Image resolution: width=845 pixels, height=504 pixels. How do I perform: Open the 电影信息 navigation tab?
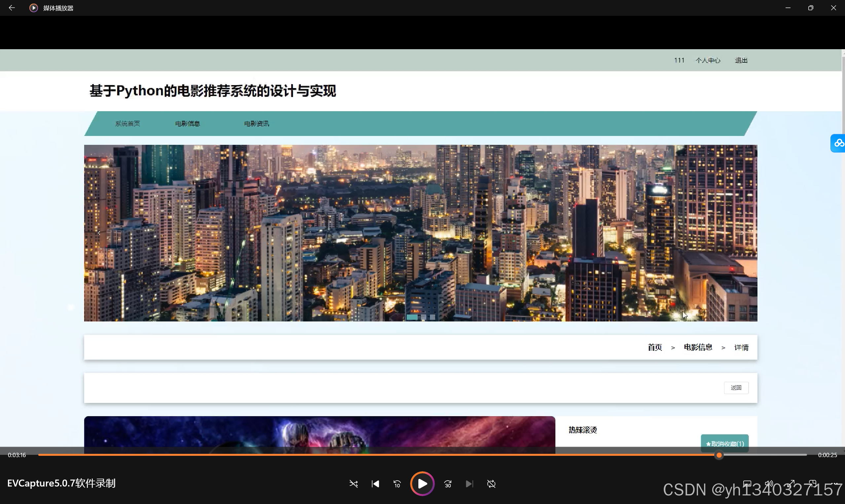187,124
